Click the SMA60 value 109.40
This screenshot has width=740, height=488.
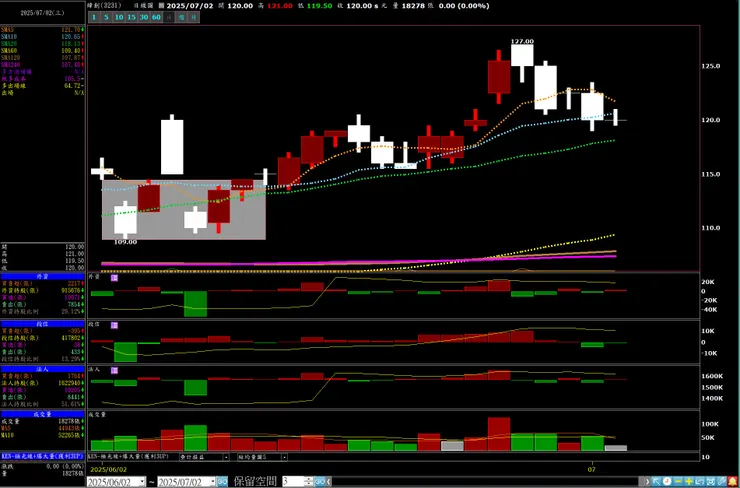coord(71,50)
